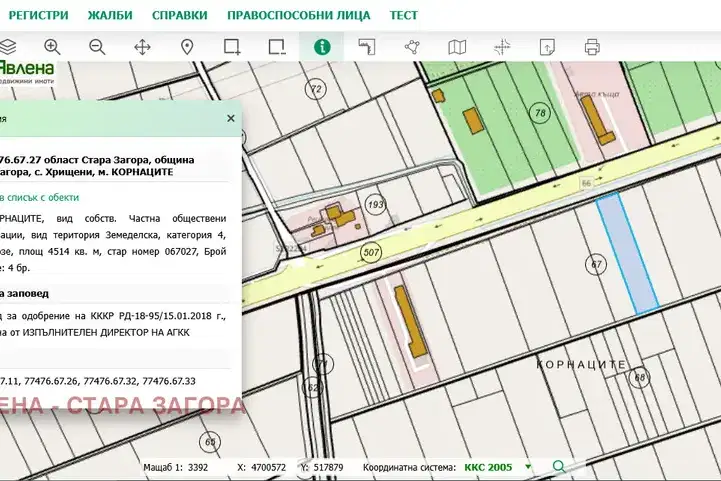This screenshot has height=481, width=721.
Task: Click the КОРНАЦИТЕ locality label on map
Action: (581, 365)
